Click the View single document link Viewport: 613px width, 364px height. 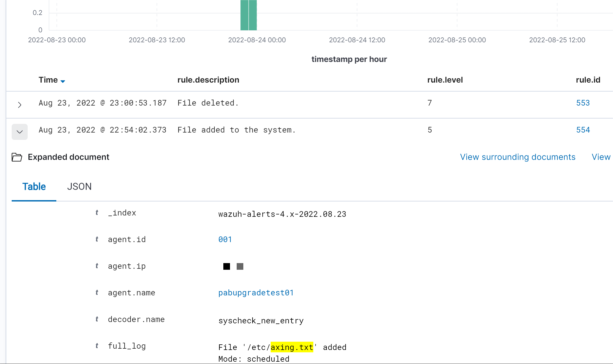pos(601,157)
